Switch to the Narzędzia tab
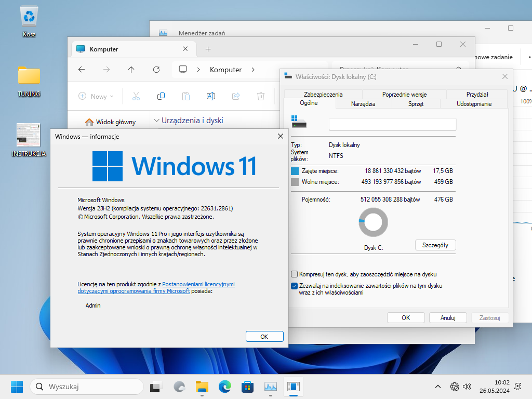The image size is (532, 399). tap(363, 104)
